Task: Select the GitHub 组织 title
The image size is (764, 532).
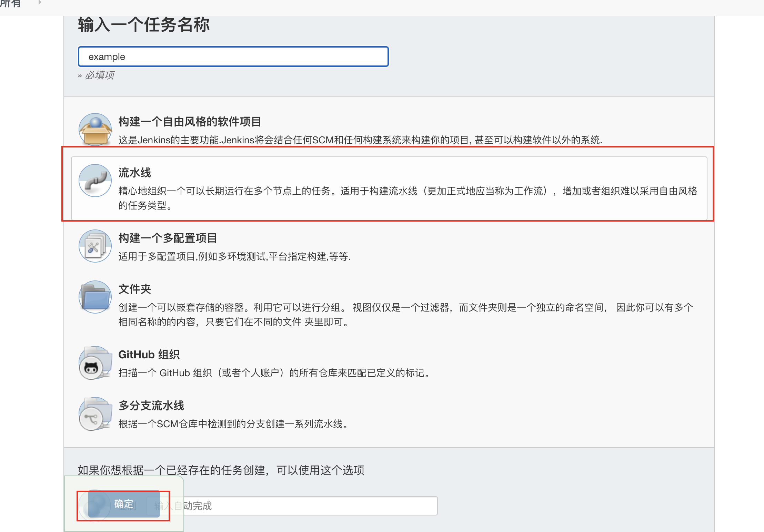Action: (x=149, y=355)
